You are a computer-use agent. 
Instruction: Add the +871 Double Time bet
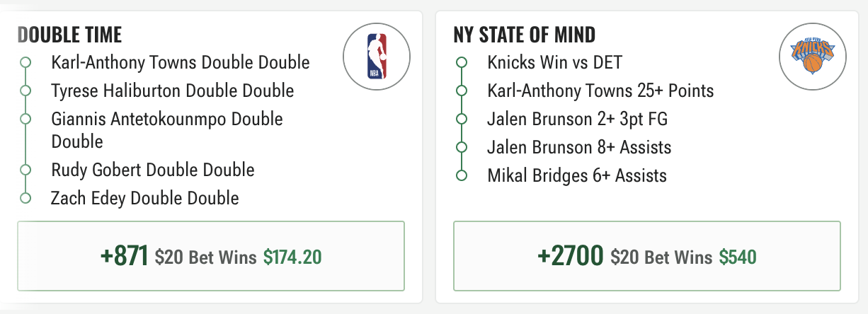(211, 256)
